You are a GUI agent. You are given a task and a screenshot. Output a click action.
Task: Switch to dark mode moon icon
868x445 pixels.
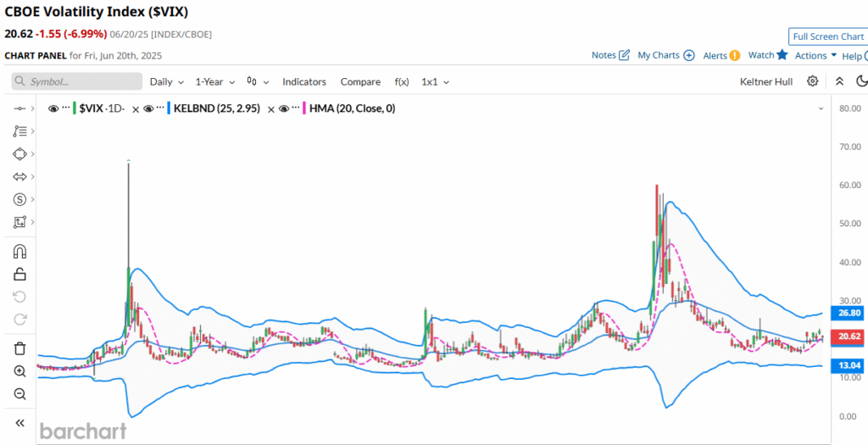(x=862, y=81)
